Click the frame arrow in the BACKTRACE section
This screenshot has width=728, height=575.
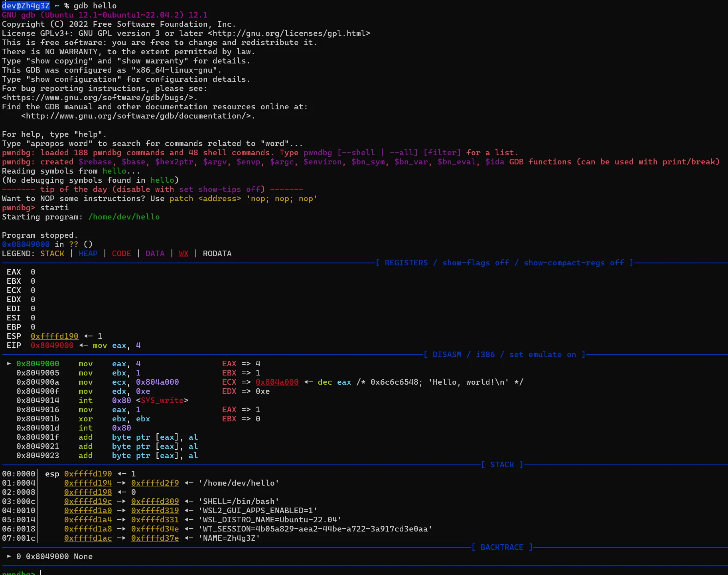click(9, 556)
